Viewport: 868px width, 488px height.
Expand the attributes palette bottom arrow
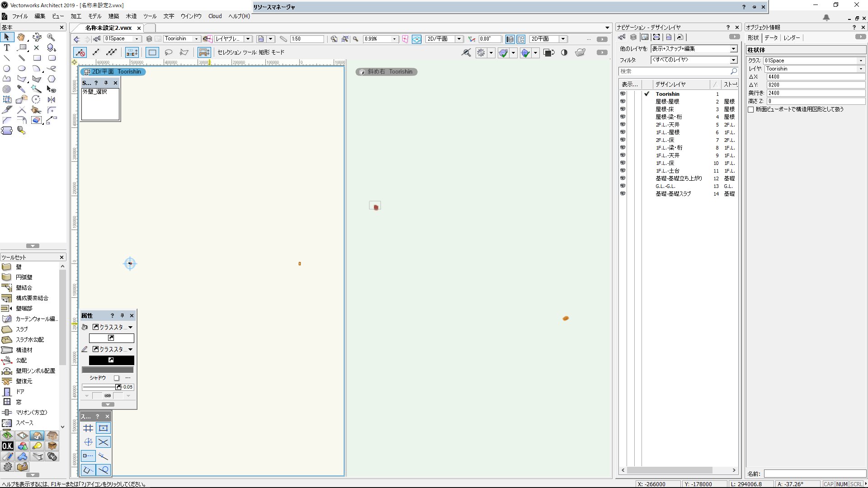108,405
